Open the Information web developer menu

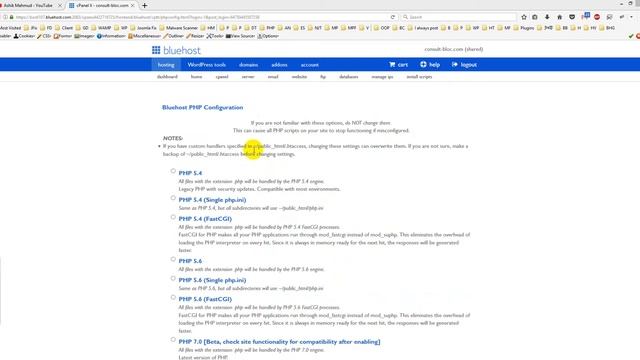111,36
